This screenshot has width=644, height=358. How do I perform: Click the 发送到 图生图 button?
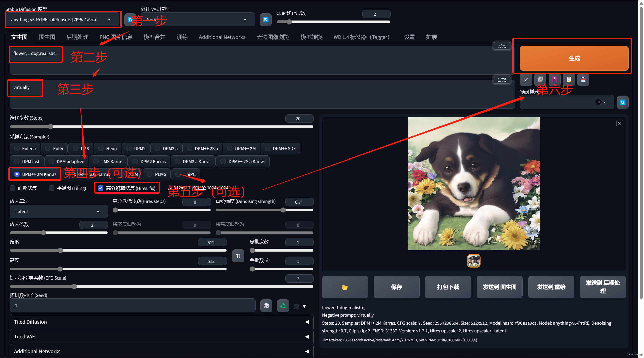coord(499,287)
